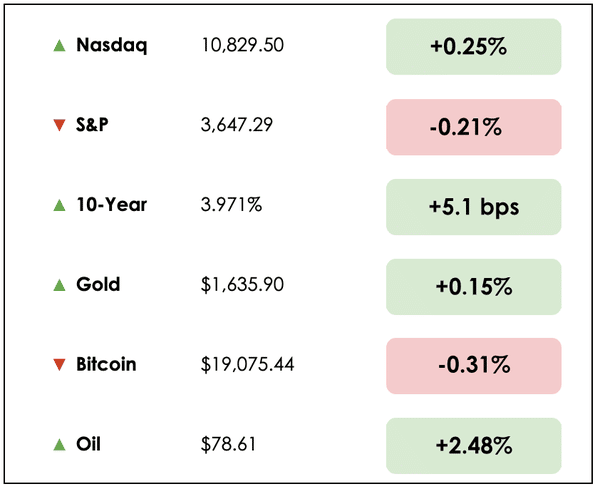Viewport: 600px width, 489px height.
Task: Click the green +0.15% change badge
Action: [473, 286]
